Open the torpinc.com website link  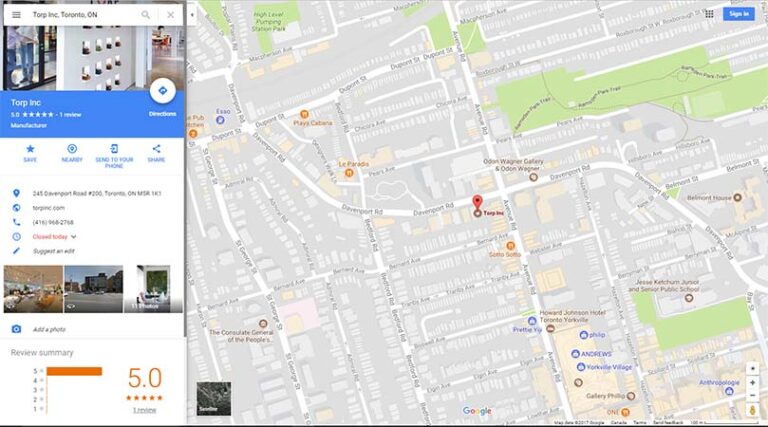point(49,207)
